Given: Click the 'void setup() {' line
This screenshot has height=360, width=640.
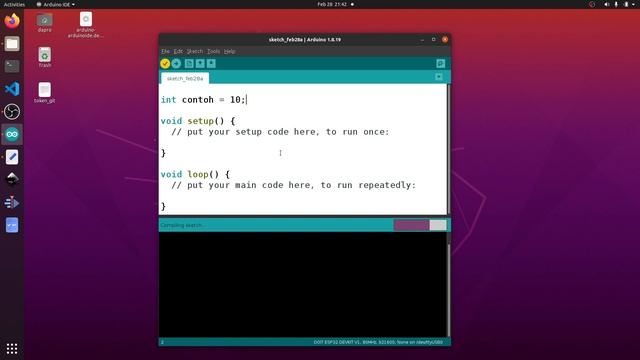Looking at the screenshot, I should 198,121.
